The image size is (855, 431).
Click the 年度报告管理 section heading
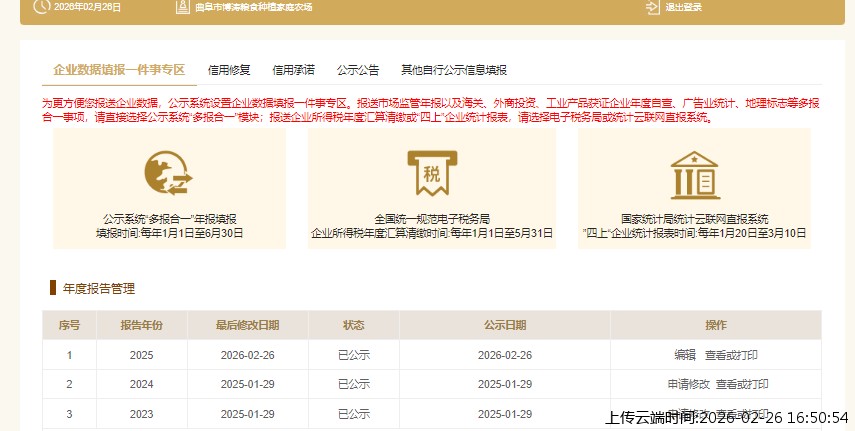[99, 289]
